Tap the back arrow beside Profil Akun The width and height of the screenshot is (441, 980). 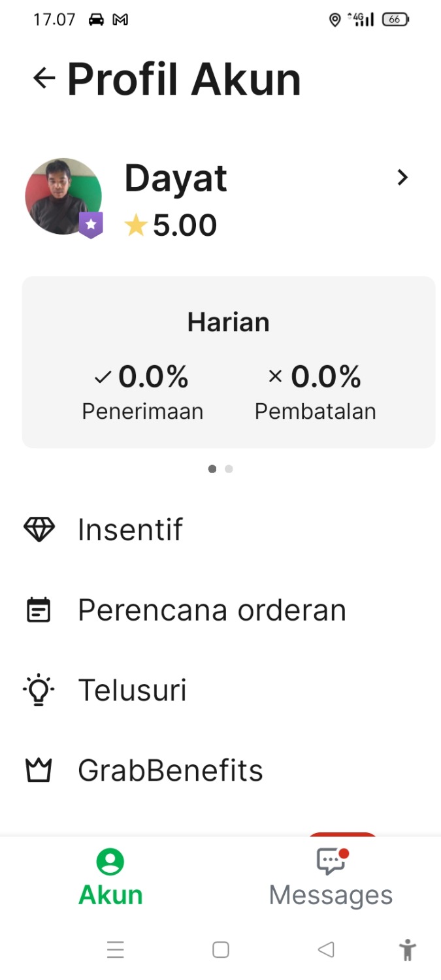44,78
